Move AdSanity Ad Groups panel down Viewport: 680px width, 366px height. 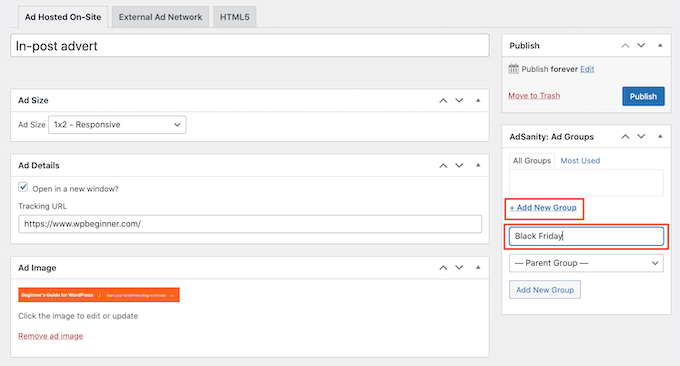(x=641, y=137)
